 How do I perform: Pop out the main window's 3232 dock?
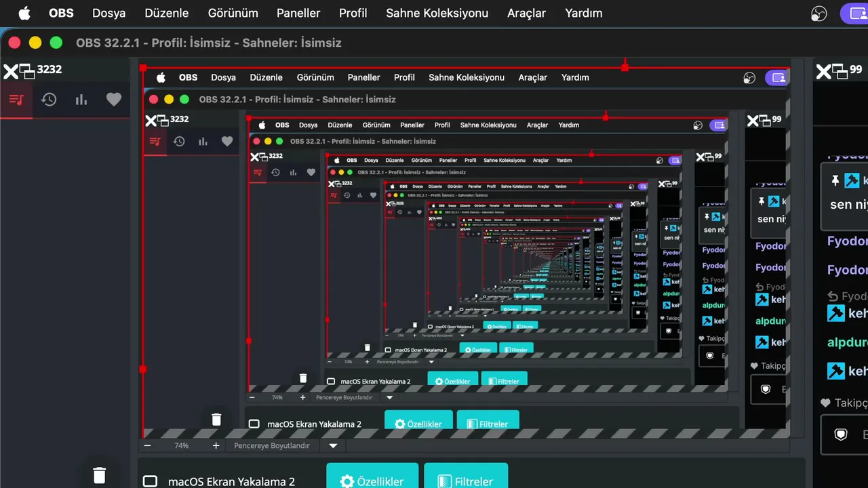point(27,70)
